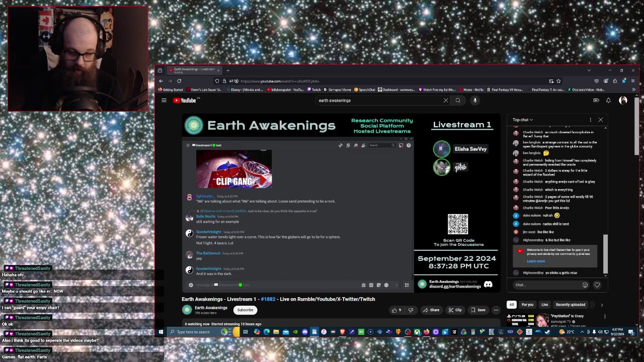Open the Windows notification center icon
644x362 pixels.
pyautogui.click(x=631, y=332)
